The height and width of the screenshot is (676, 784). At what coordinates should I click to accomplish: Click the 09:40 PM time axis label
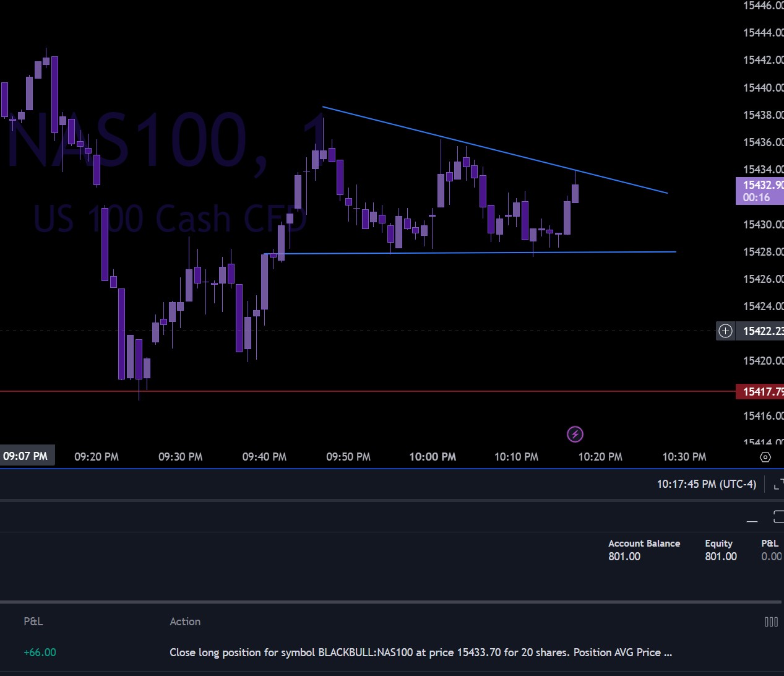coord(264,457)
